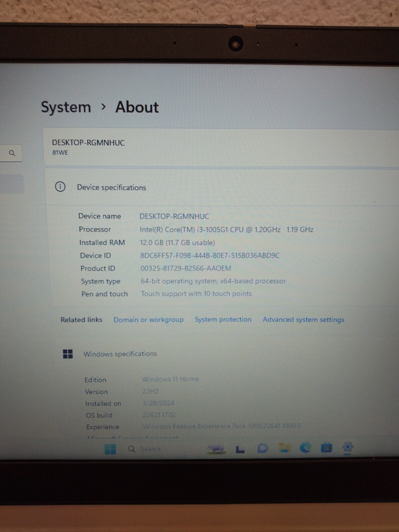The width and height of the screenshot is (399, 532).
Task: Click the Device ID label
Action: tap(95, 255)
